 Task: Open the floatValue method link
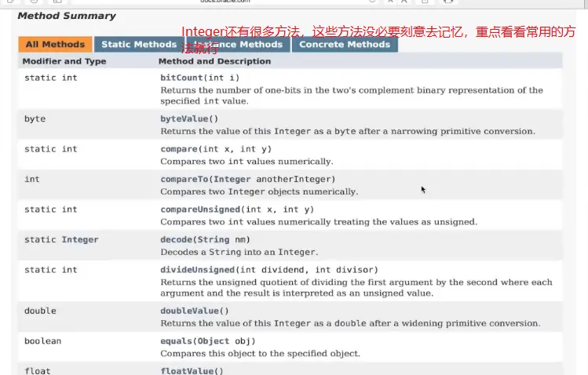187,371
